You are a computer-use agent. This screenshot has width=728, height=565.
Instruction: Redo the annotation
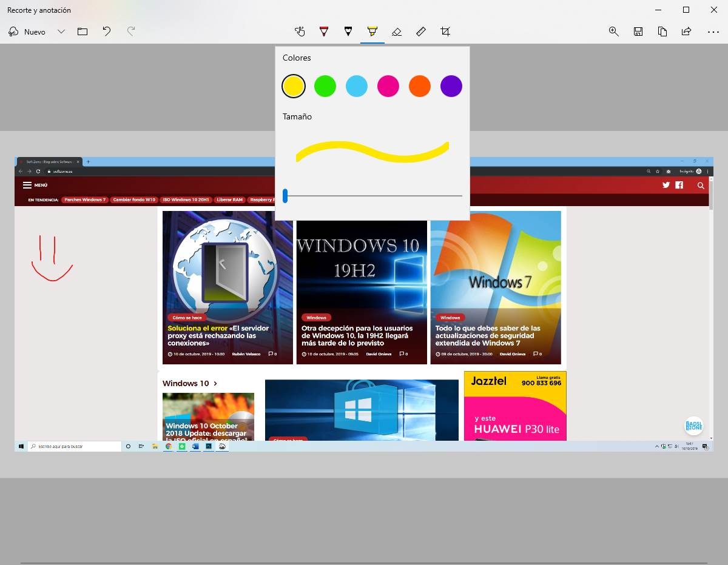pos(130,32)
